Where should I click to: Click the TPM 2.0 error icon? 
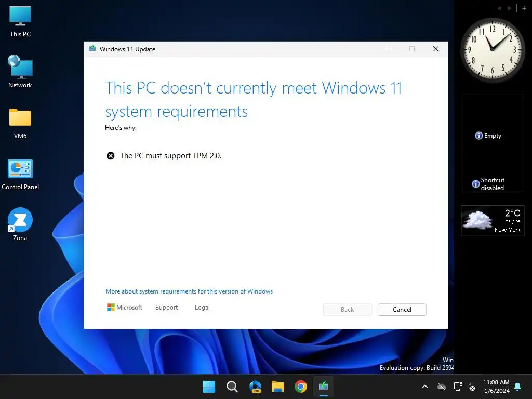tap(111, 156)
